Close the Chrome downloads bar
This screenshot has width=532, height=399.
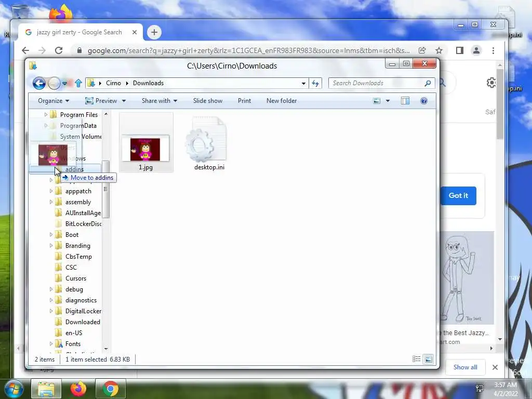495,367
